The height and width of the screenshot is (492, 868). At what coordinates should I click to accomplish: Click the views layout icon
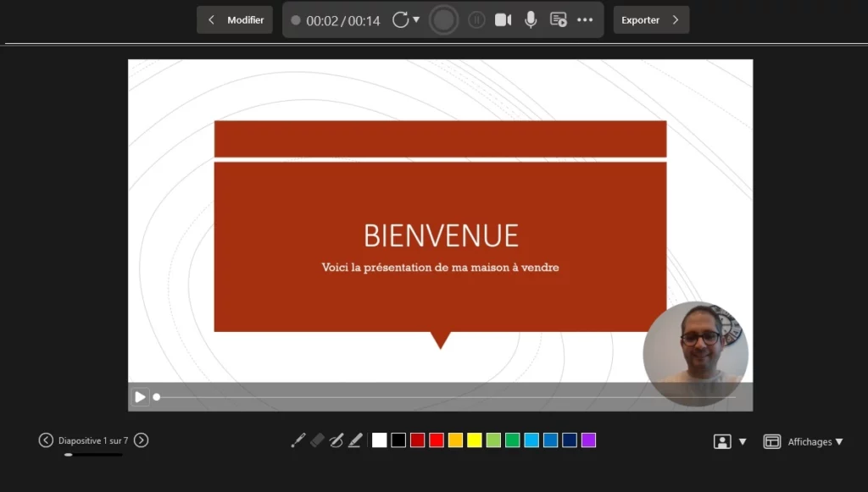pos(771,441)
